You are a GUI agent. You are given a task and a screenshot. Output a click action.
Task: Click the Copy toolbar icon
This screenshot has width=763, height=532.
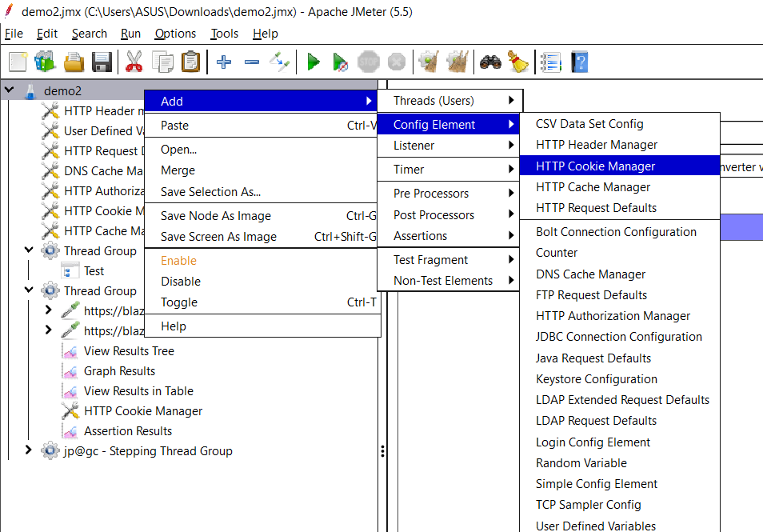(162, 62)
